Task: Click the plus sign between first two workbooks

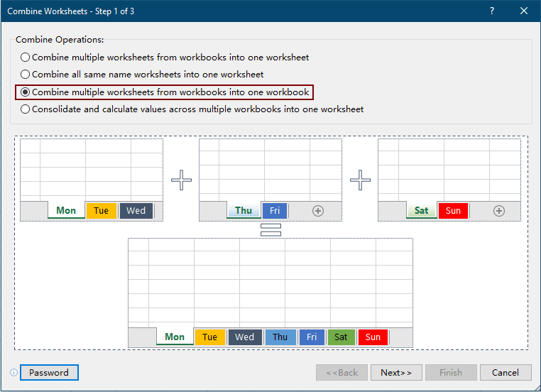Action: click(x=182, y=180)
